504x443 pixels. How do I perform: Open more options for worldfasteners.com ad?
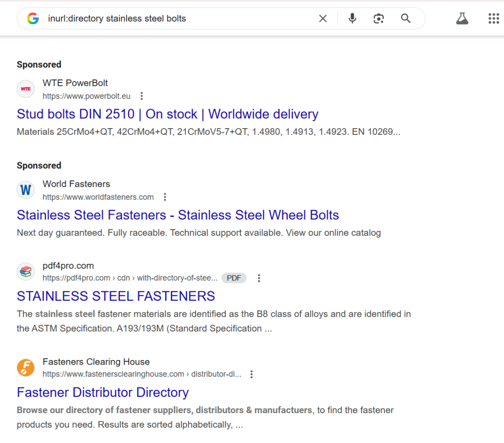165,197
